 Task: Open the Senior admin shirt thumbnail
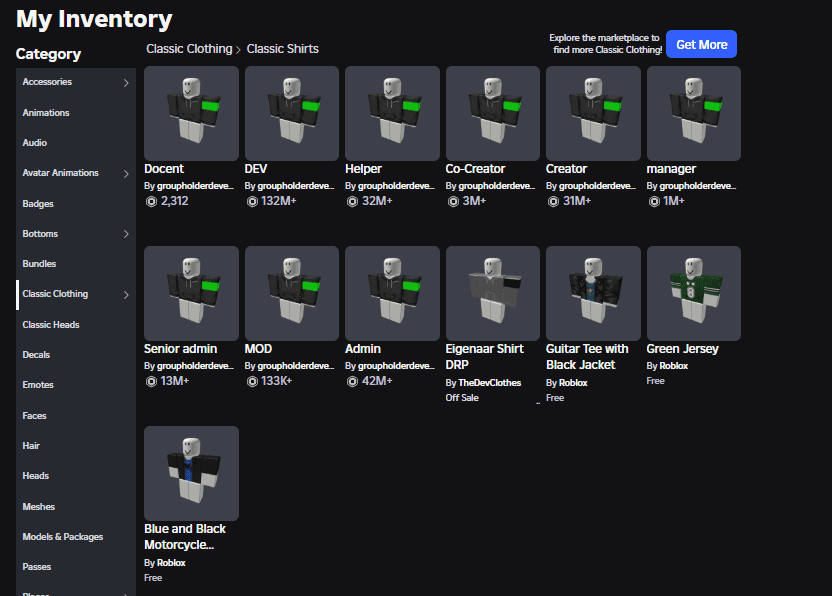tap(191, 293)
